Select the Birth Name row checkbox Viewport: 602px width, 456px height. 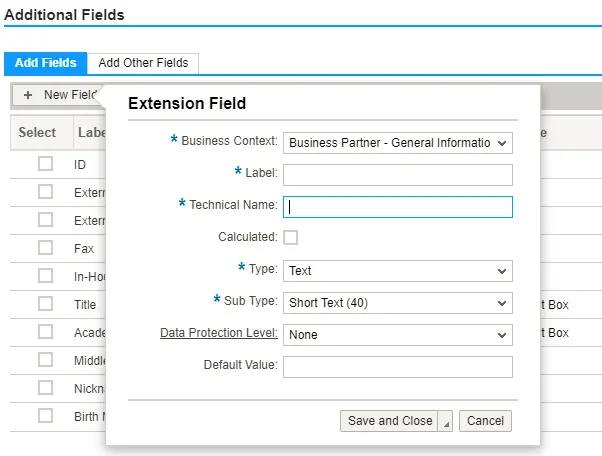(x=45, y=416)
